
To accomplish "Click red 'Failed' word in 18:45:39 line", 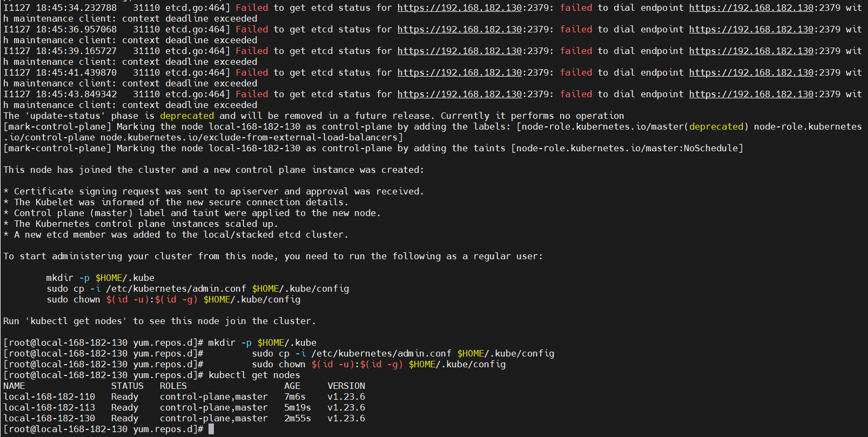I will (x=252, y=51).
